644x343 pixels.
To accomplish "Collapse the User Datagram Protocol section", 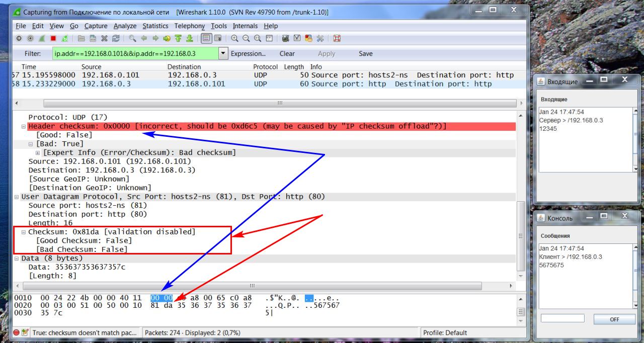I will click(x=17, y=197).
